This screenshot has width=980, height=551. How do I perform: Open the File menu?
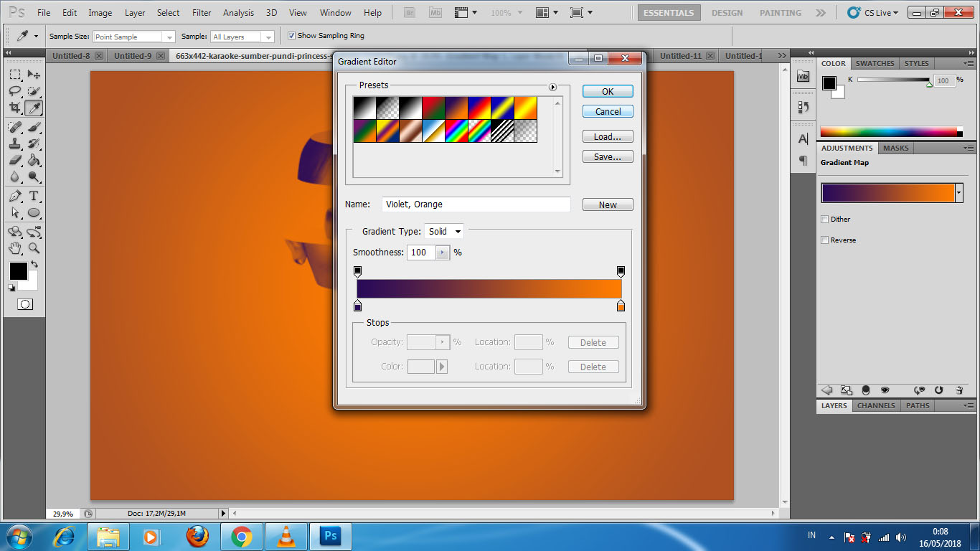[x=44, y=12]
